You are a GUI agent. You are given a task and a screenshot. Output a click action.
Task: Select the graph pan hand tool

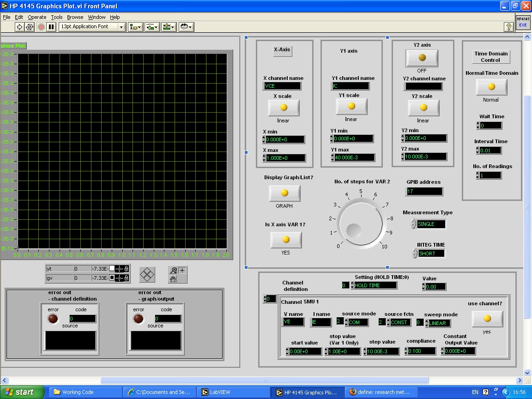click(174, 279)
